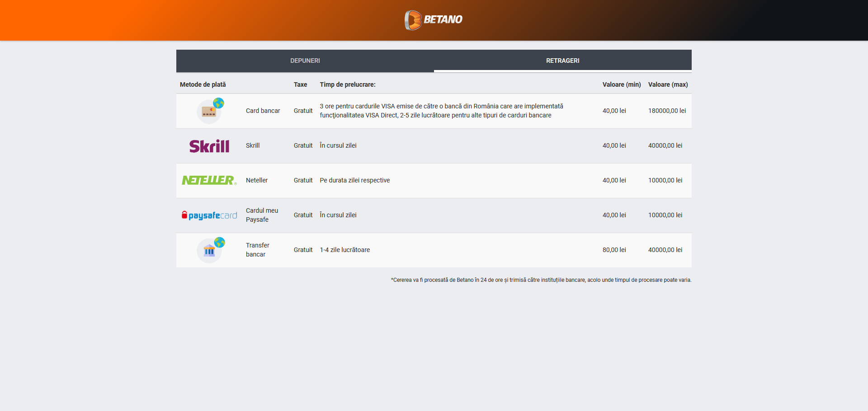Select the RETRAGERI tab
Image resolution: width=868 pixels, height=411 pixels.
coord(563,61)
